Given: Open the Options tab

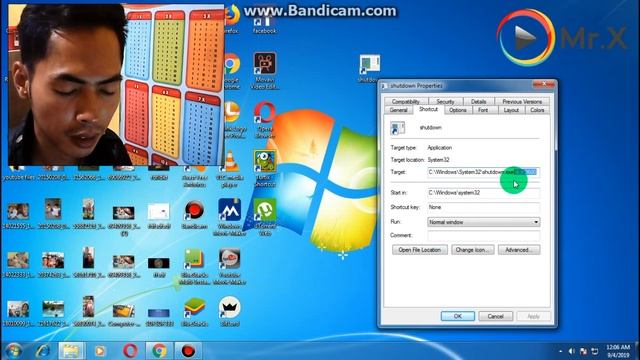Looking at the screenshot, I should [458, 110].
